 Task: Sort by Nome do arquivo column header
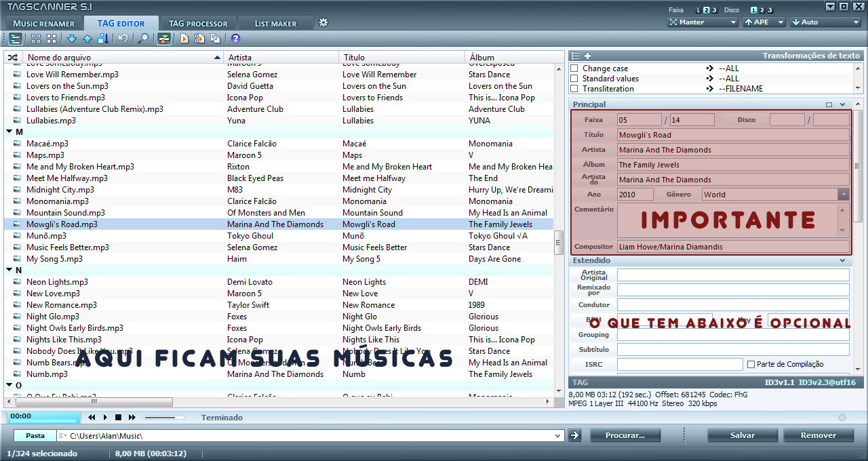[x=123, y=58]
